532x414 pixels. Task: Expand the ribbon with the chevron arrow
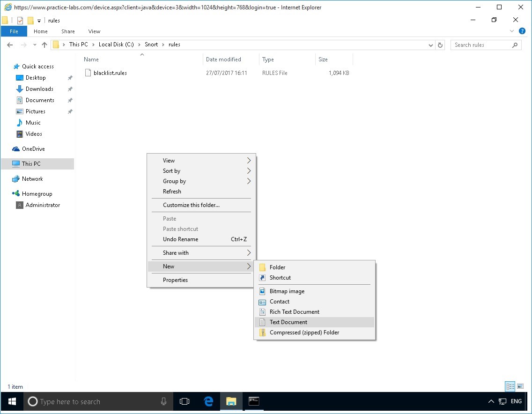click(x=512, y=31)
